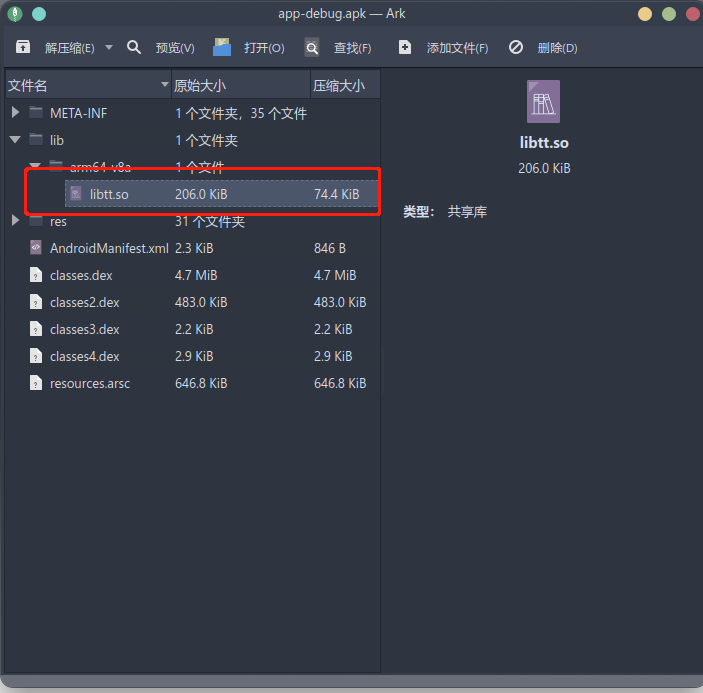703x693 pixels.
Task: Expand the res folder arrow
Action: tap(15, 221)
